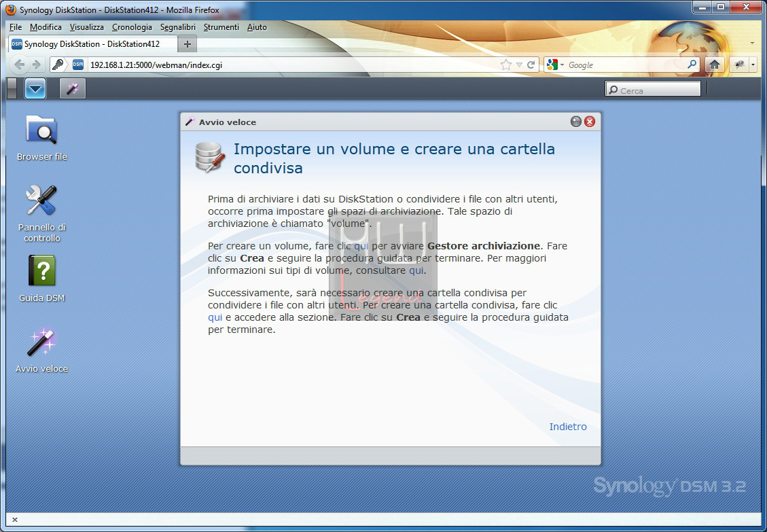Click the qui link after consultare
The height and width of the screenshot is (532, 767).
pos(416,270)
